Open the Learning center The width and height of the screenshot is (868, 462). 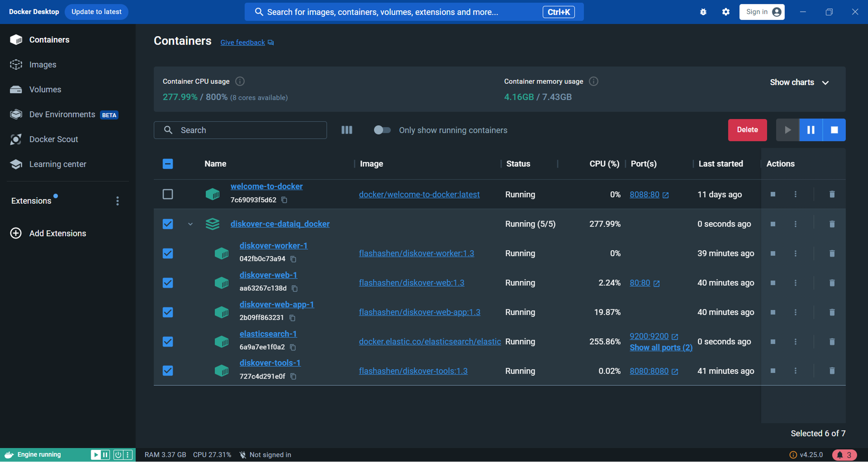click(x=58, y=164)
